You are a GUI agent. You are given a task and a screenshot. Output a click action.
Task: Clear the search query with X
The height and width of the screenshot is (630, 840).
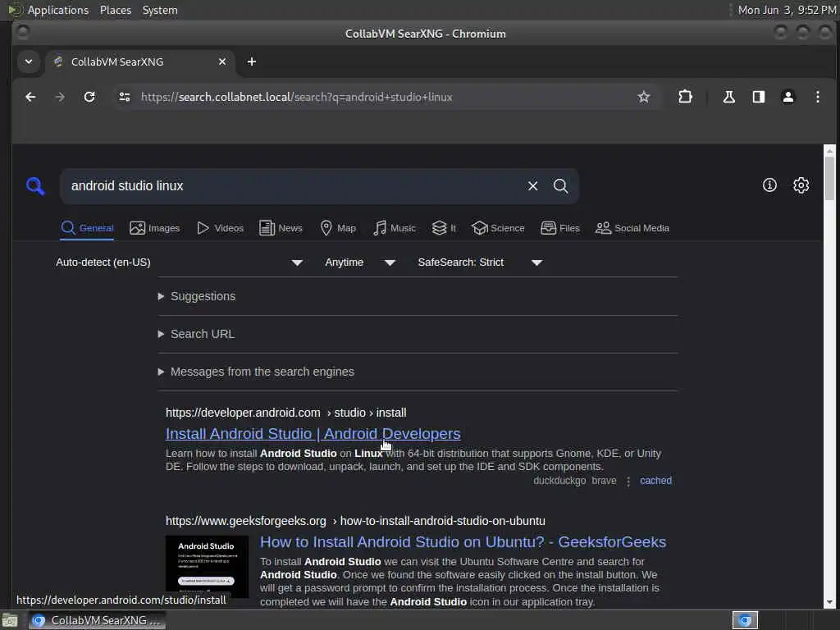[532, 186]
